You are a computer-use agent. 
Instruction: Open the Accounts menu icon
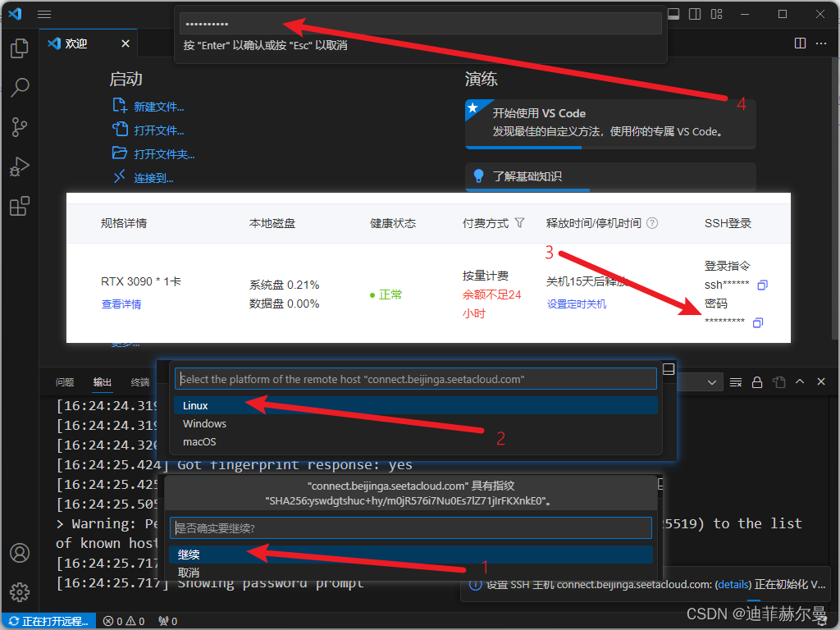coord(20,552)
